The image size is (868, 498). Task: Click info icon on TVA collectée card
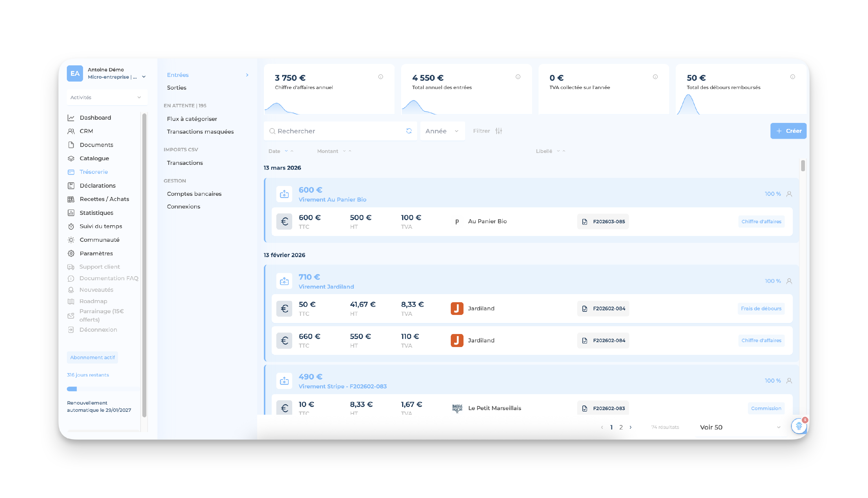tap(655, 77)
